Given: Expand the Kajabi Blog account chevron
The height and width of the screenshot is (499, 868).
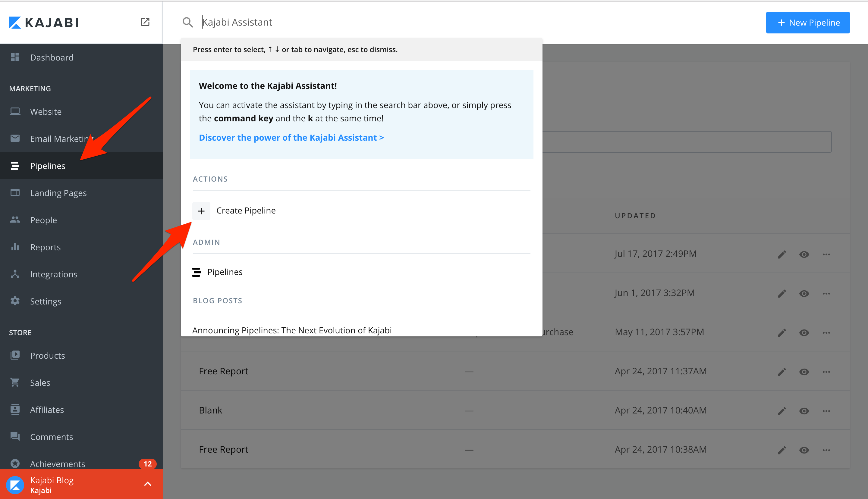Looking at the screenshot, I should (147, 484).
